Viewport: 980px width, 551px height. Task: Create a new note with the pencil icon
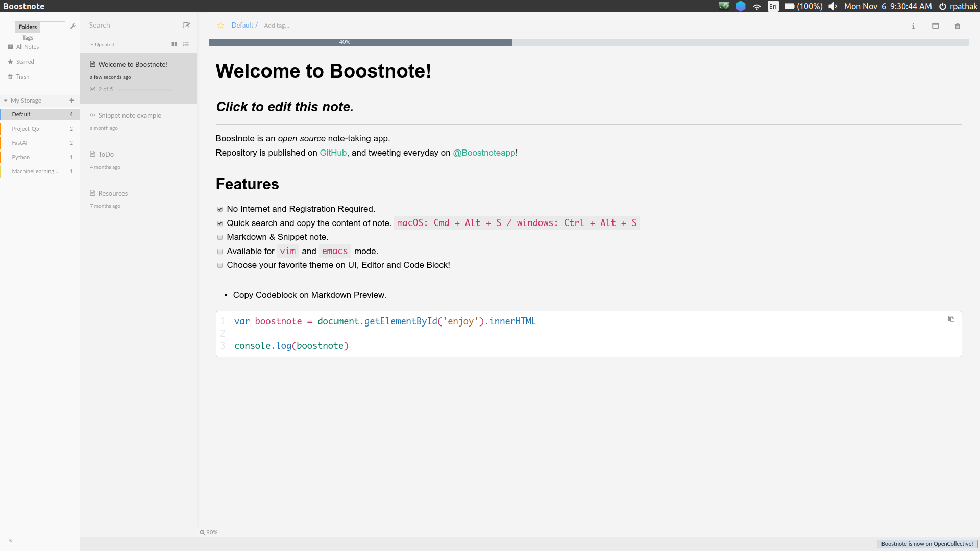click(186, 25)
